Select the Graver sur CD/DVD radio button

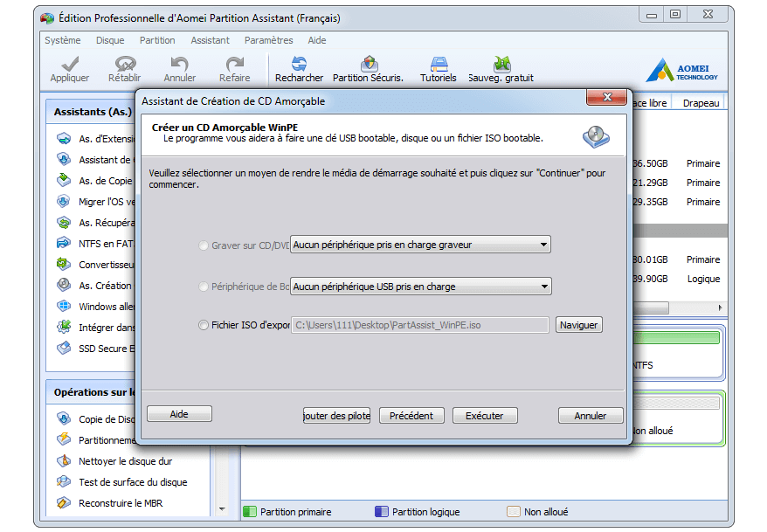tap(204, 245)
